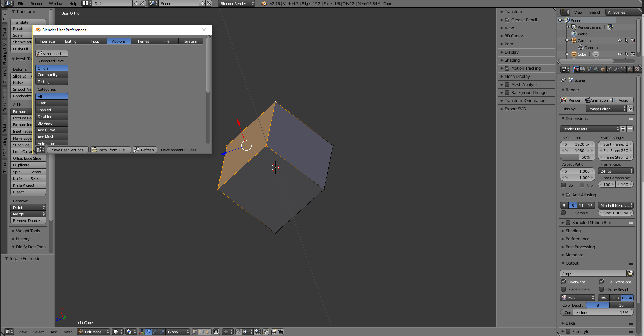Expand the Performance panel
The height and width of the screenshot is (336, 644).
[577, 239]
